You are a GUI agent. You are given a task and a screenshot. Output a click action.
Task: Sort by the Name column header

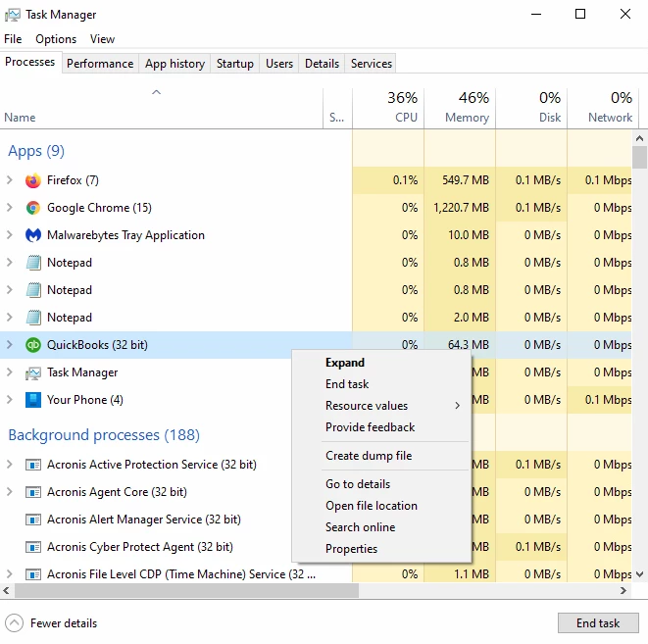[161, 108]
